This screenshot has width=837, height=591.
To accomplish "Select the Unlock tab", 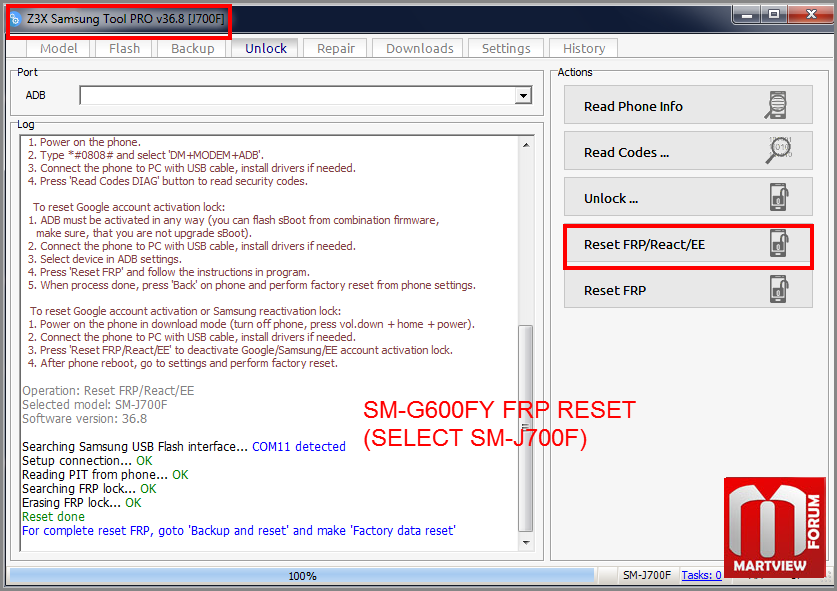I will tap(266, 48).
